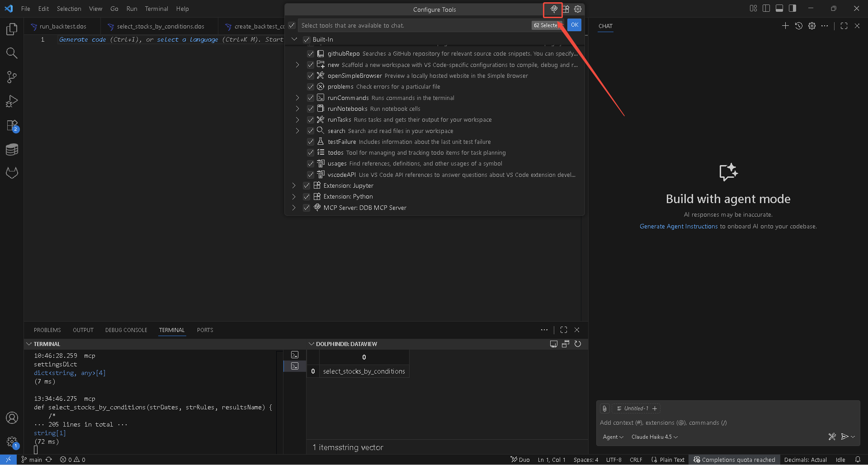Open the Terminal menu in menu bar
This screenshot has width=868, height=465.
click(x=156, y=9)
